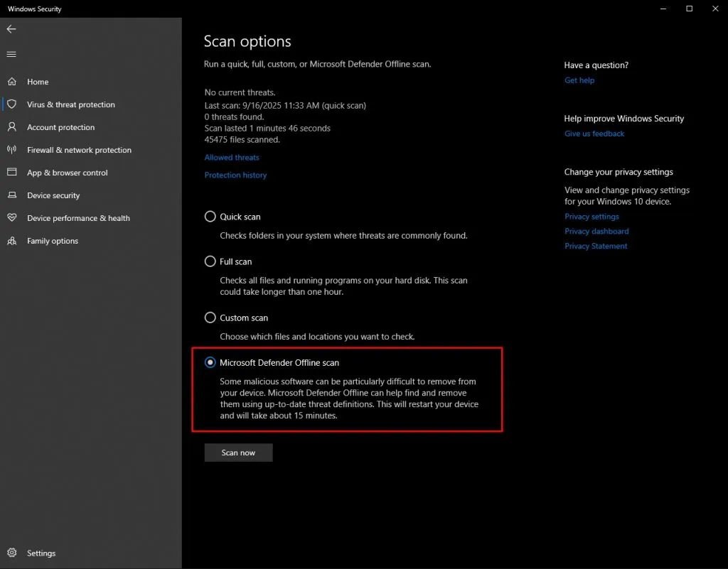The height and width of the screenshot is (569, 728).
Task: Open Firewall & network protection via its icon
Action: [x=11, y=150]
